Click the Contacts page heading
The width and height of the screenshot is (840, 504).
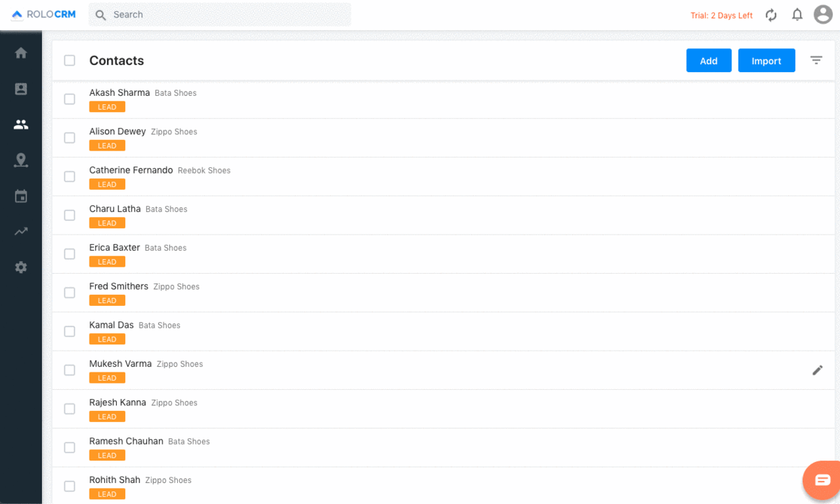click(116, 60)
